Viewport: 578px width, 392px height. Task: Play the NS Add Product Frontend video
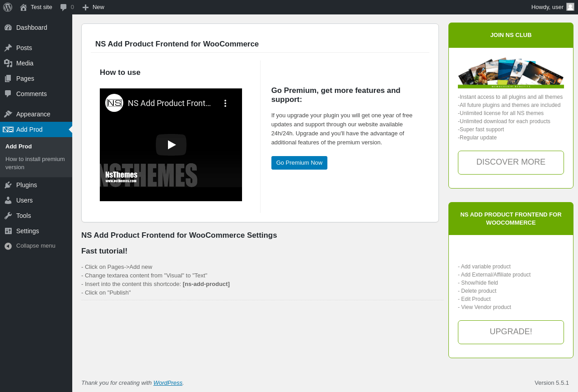click(171, 145)
